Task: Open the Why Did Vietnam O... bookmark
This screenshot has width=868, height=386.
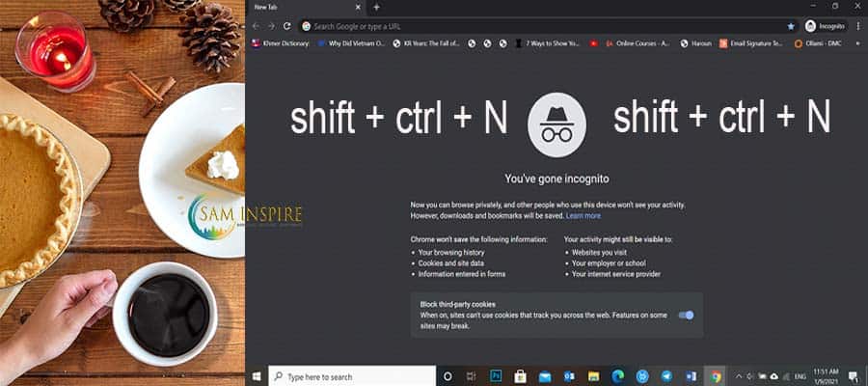Action: click(351, 43)
